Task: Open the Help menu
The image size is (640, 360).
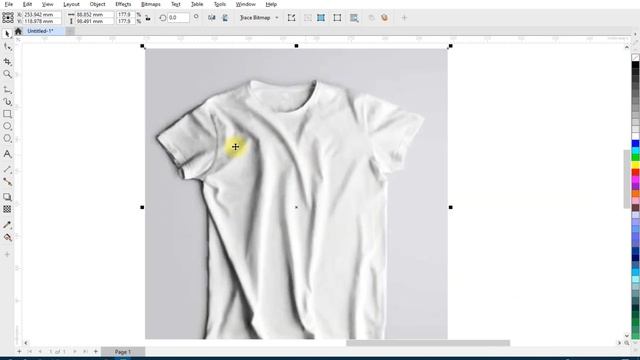Action: click(271, 4)
